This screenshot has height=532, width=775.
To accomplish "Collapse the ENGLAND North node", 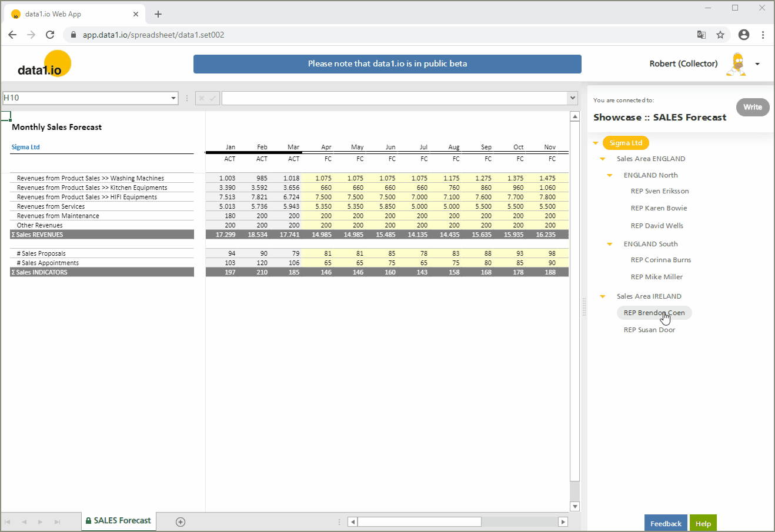I will point(610,175).
